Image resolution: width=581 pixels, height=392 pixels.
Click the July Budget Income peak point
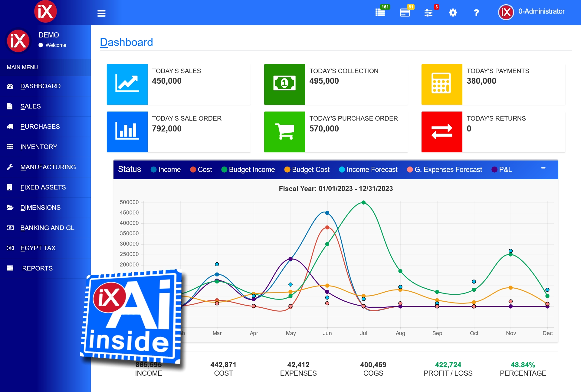tap(364, 202)
